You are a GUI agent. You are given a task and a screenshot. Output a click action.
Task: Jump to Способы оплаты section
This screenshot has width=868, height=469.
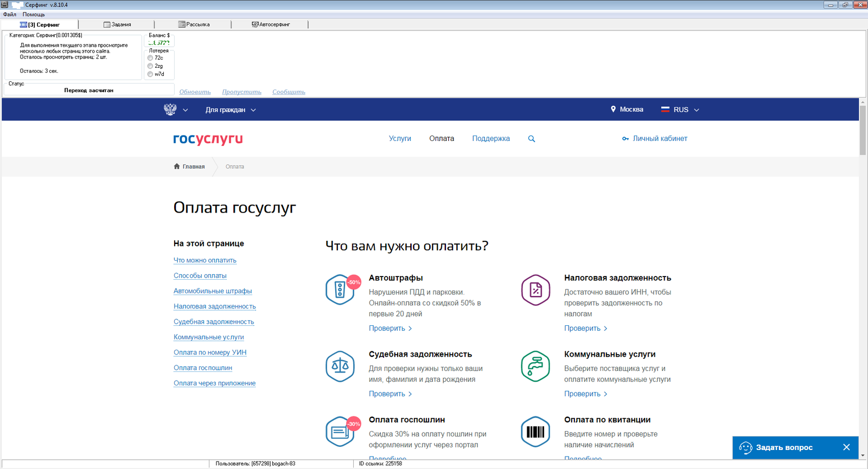pyautogui.click(x=200, y=276)
